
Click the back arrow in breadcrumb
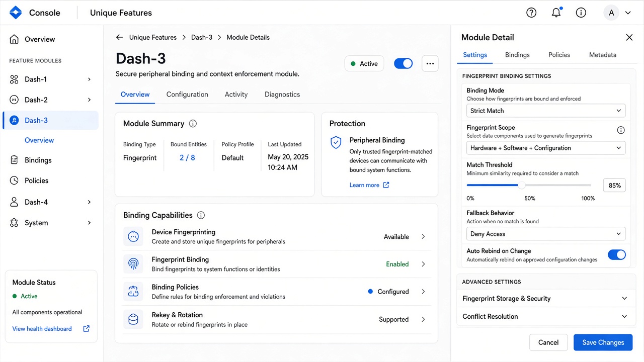(x=119, y=37)
